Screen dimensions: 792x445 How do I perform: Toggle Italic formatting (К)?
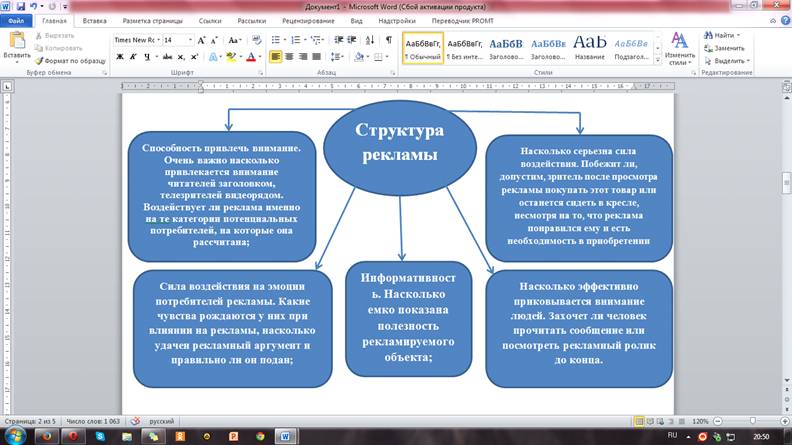(x=134, y=57)
